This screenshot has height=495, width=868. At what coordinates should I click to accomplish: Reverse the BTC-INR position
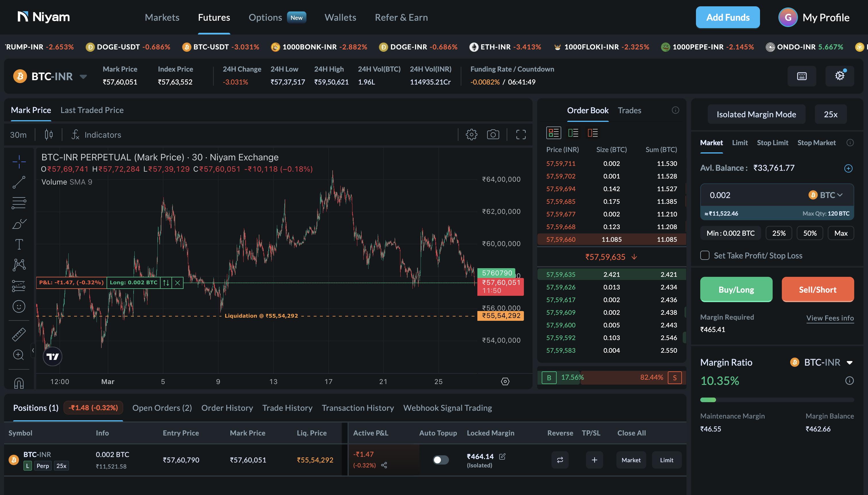point(560,460)
